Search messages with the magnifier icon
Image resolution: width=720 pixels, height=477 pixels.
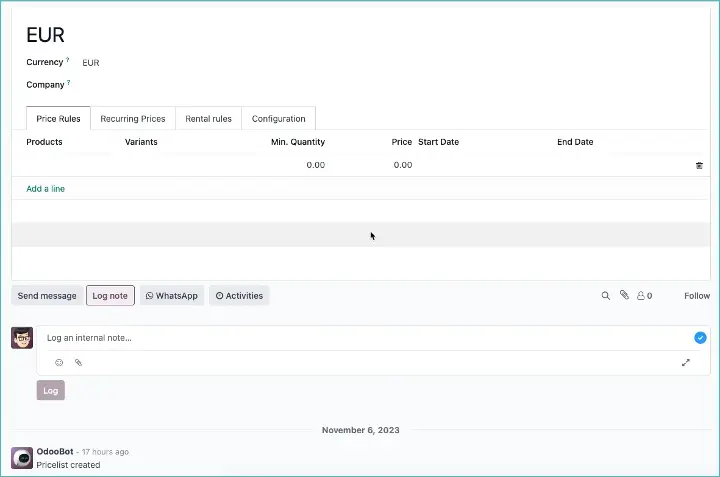[606, 296]
